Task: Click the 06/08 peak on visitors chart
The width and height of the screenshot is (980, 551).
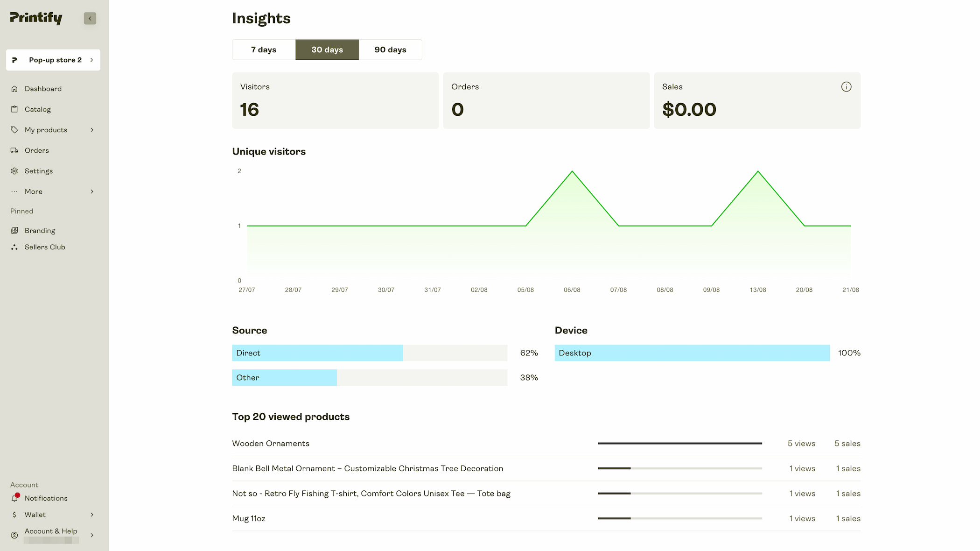Action: tap(572, 171)
